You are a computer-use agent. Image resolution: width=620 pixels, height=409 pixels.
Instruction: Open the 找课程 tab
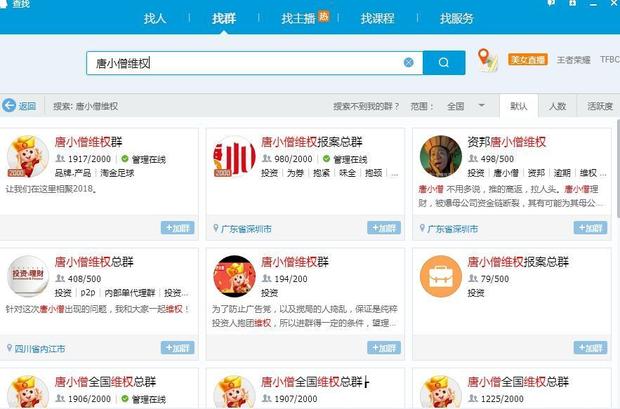click(x=377, y=18)
